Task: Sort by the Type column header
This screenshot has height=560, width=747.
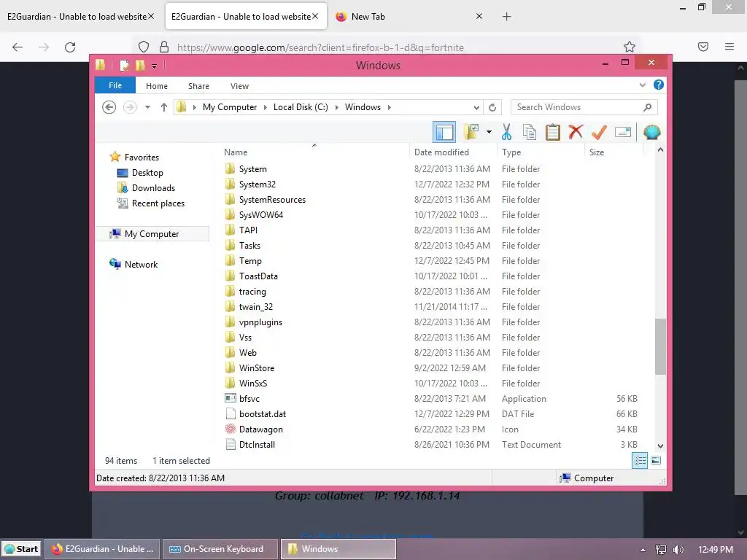Action: 541,152
